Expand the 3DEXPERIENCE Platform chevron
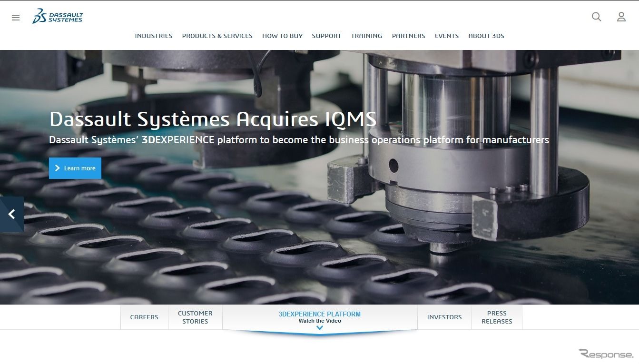Viewport: 639px width, 364px height. [x=320, y=328]
